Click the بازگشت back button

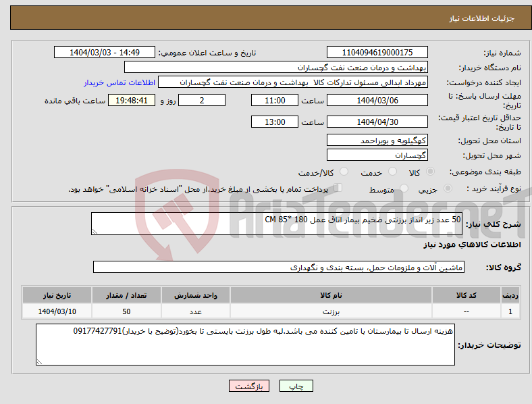(249, 386)
